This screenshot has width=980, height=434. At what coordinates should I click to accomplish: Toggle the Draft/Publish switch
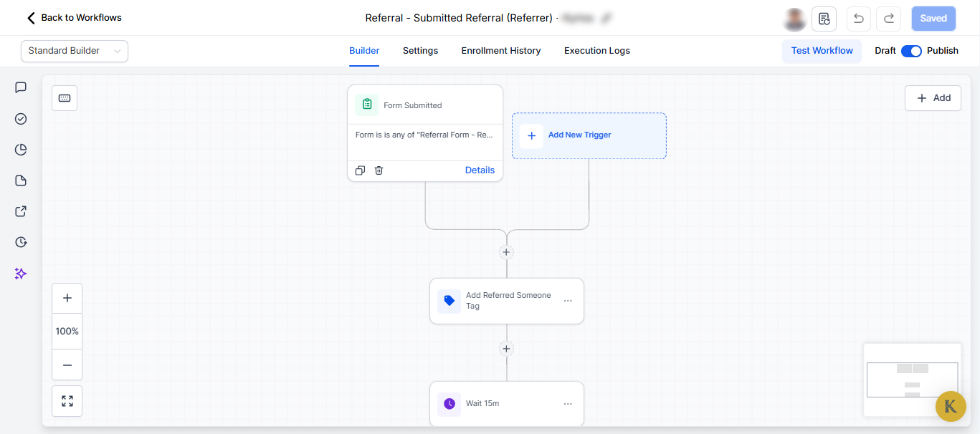point(911,51)
